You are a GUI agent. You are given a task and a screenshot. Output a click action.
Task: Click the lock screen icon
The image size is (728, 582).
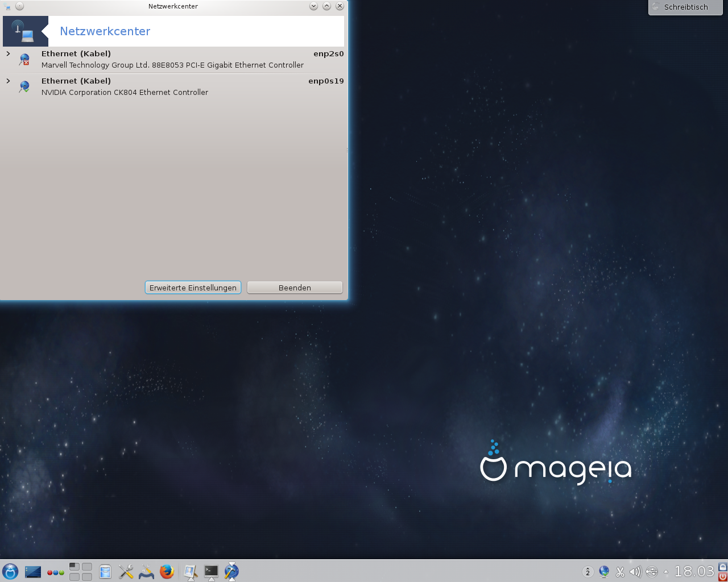pos(722,567)
